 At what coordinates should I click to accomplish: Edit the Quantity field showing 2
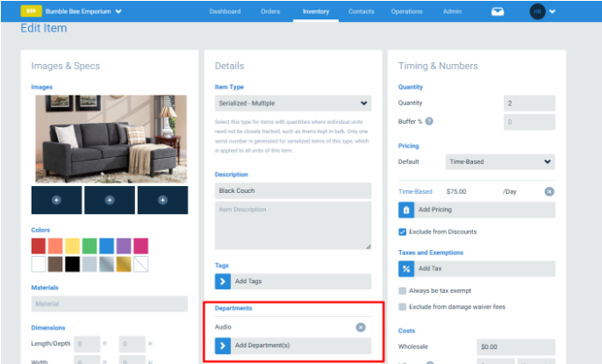(529, 103)
